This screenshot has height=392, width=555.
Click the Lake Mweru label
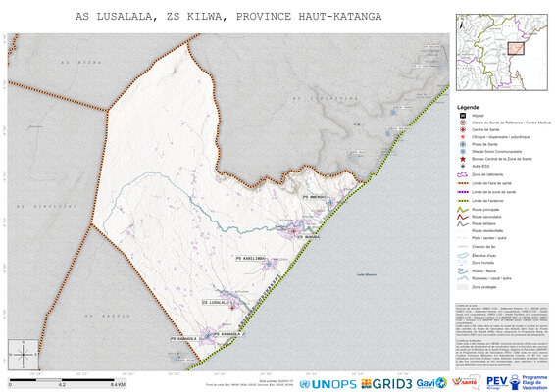pyautogui.click(x=367, y=275)
